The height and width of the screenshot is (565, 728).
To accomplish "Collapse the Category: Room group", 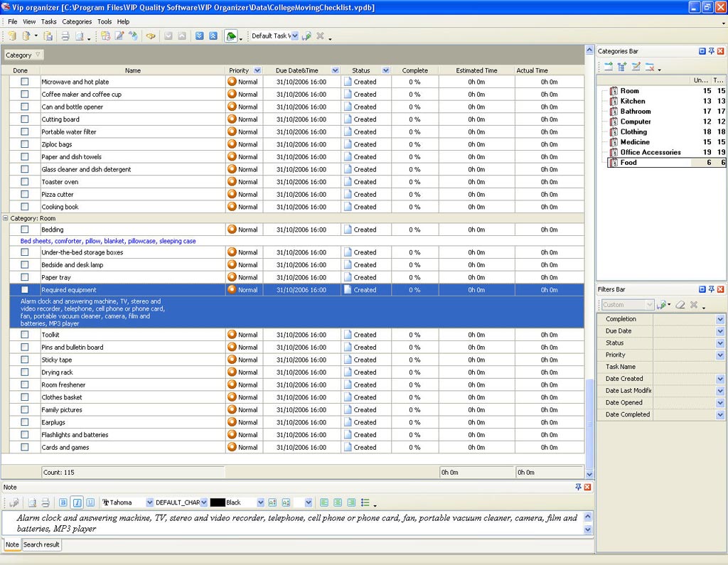I will (x=6, y=218).
